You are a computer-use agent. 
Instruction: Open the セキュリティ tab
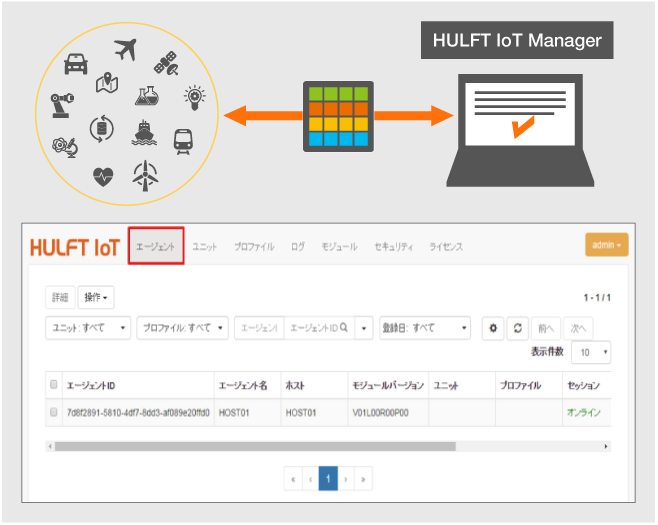coord(393,247)
